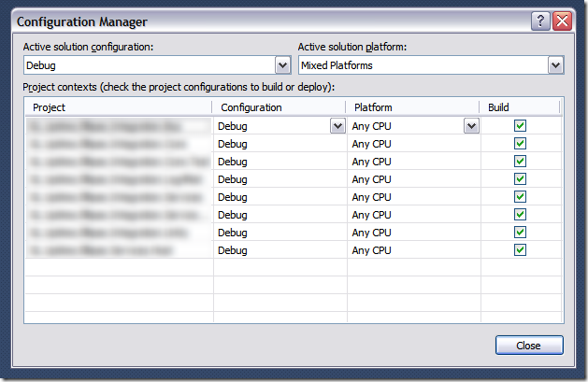Screen dimensions: 588x382
Task: Toggle Build checkbox in sixth project row
Action: 520,215
